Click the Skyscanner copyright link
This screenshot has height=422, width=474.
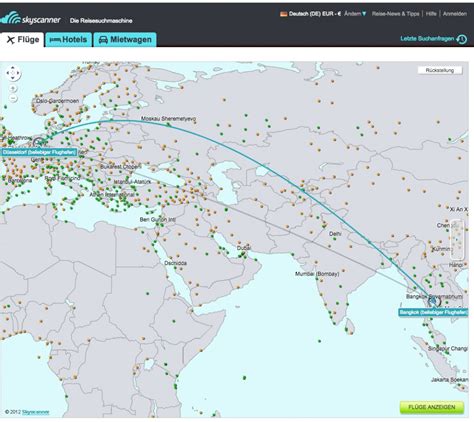pos(36,412)
